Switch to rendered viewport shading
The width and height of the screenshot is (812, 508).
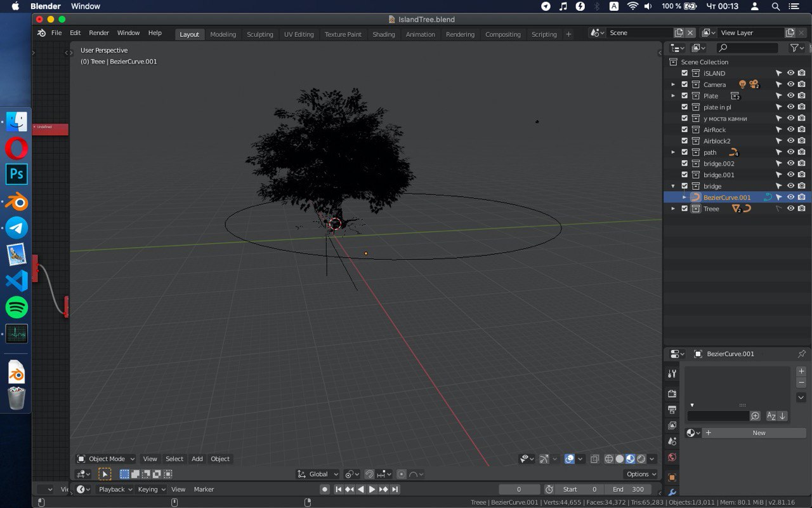point(641,458)
